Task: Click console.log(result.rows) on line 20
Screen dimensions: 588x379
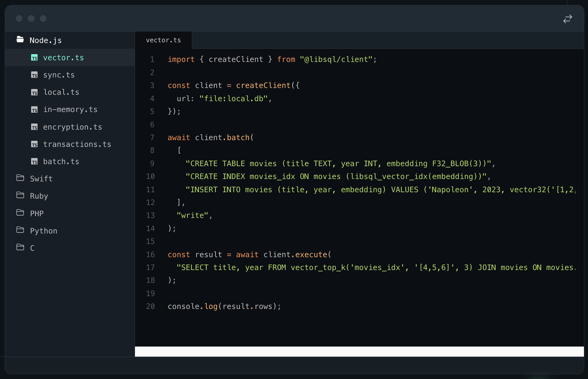Action: click(x=224, y=307)
